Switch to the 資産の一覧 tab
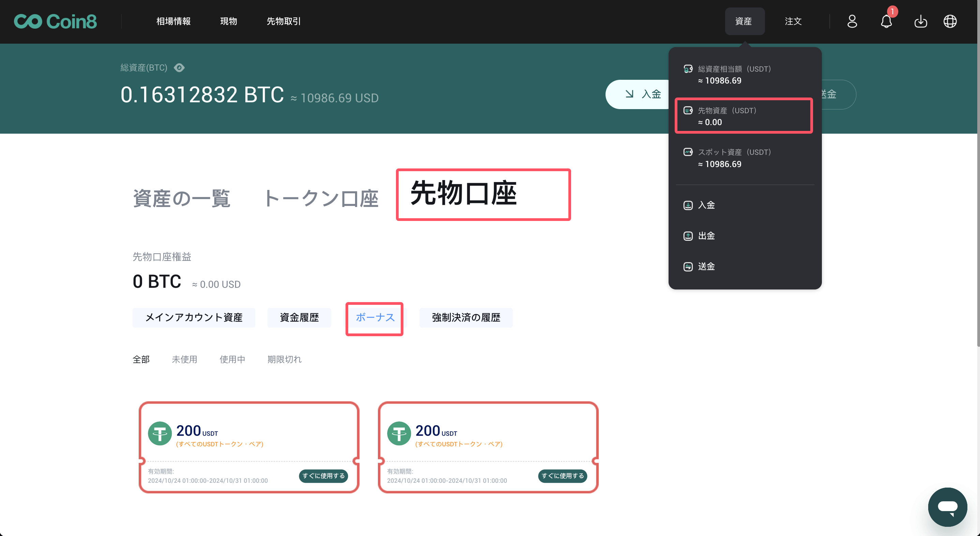Viewport: 980px width, 536px height. (x=181, y=198)
